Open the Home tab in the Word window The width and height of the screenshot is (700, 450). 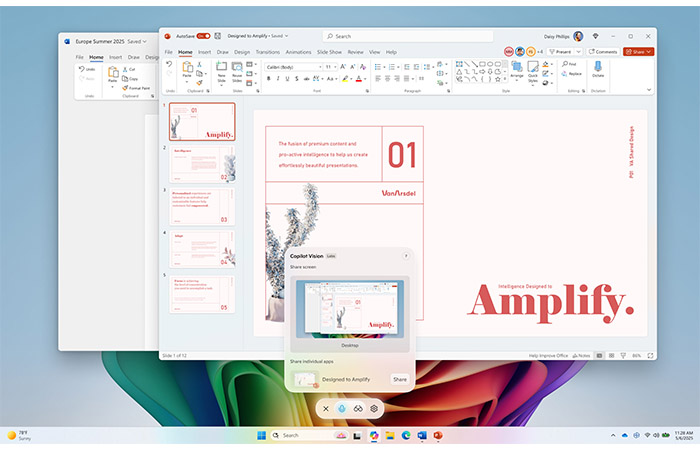coord(96,57)
